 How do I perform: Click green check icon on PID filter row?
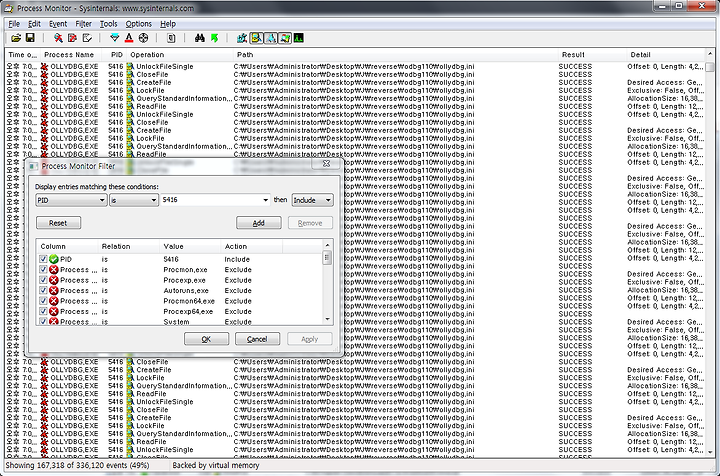[54, 259]
